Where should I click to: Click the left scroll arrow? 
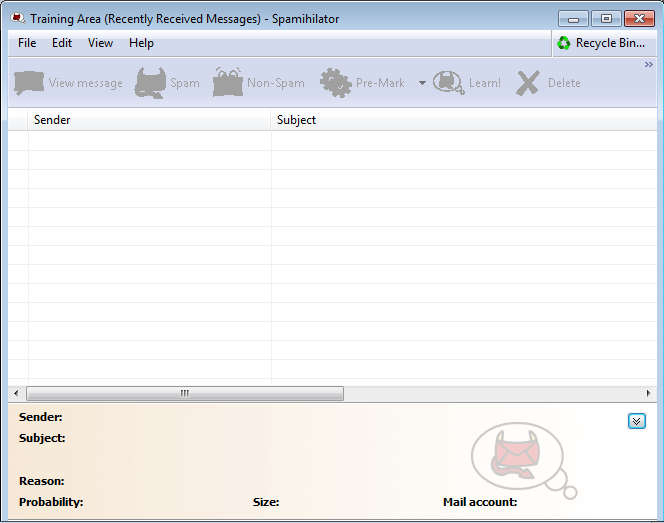coord(16,393)
